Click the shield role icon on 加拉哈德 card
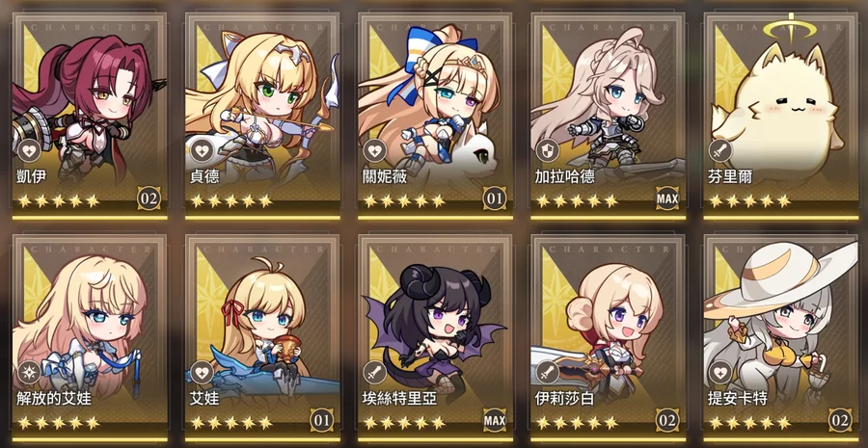This screenshot has height=448, width=868. pyautogui.click(x=548, y=150)
